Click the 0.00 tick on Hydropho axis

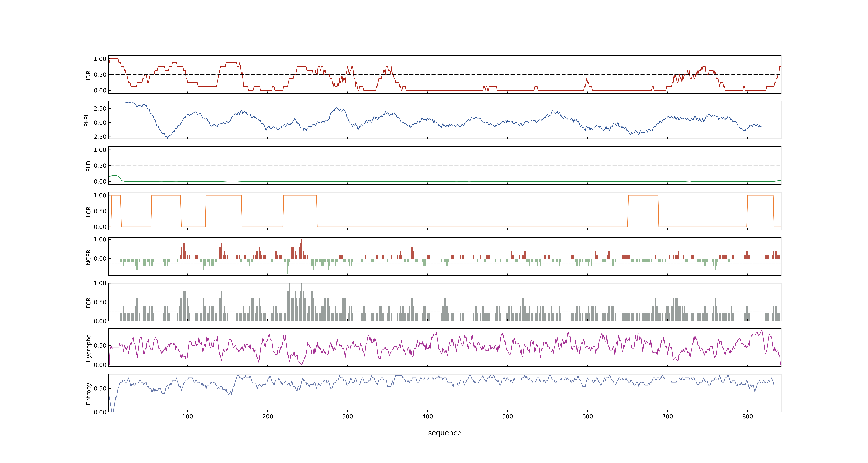pyautogui.click(x=100, y=365)
